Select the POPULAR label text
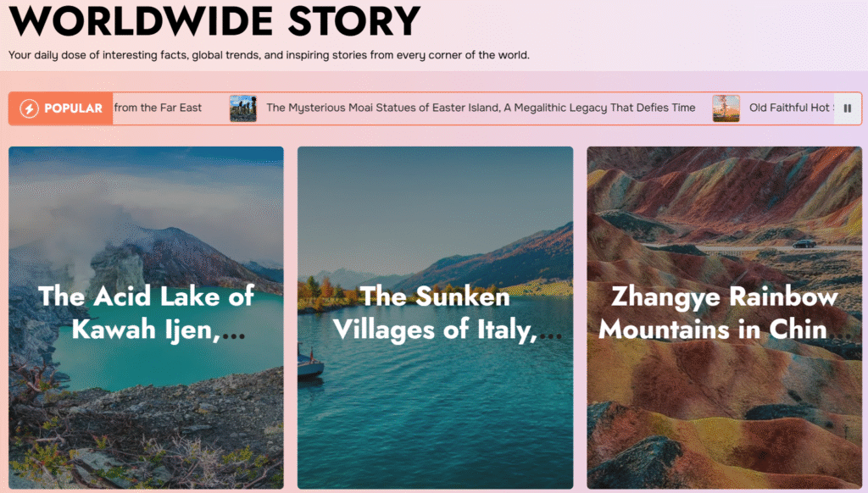 (x=73, y=108)
